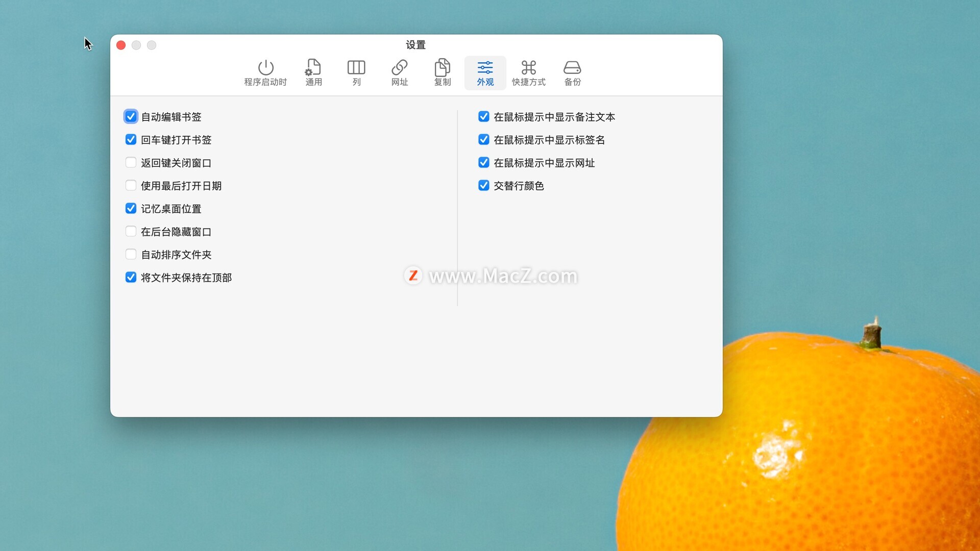980x551 pixels.
Task: Disable 在鼠标提示中显示标签名 checkbox
Action: pos(483,140)
